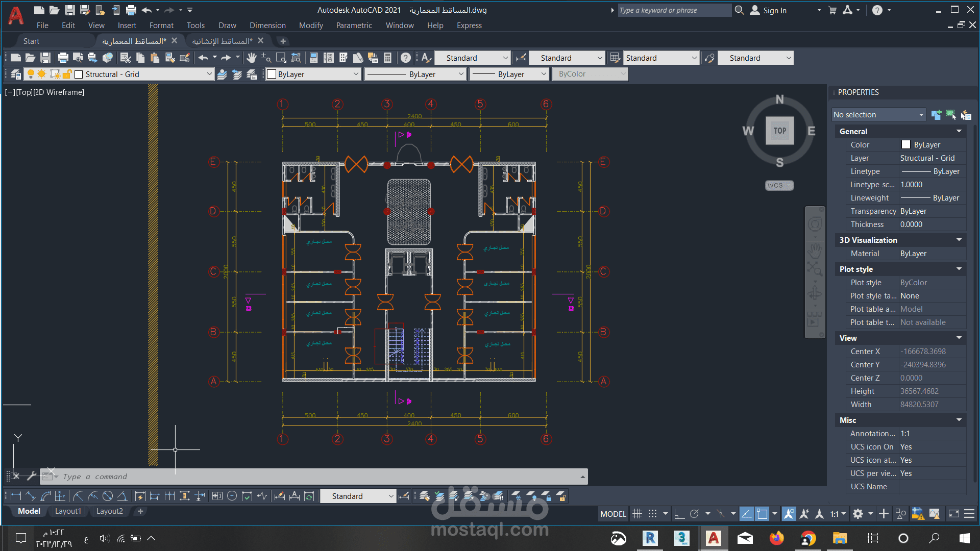The image size is (980, 551).
Task: Click the Cut to clipboard icon
Action: pyautogui.click(x=126, y=58)
